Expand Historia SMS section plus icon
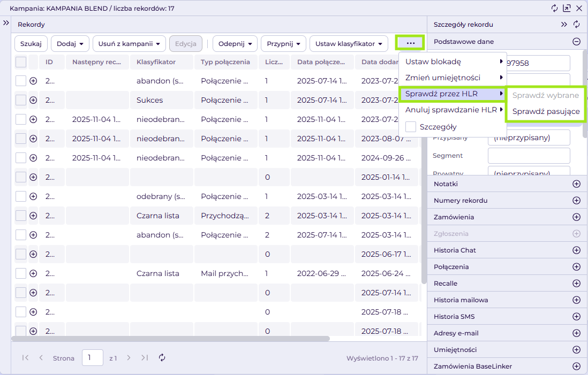Viewport: 588px width, 375px height. [577, 317]
